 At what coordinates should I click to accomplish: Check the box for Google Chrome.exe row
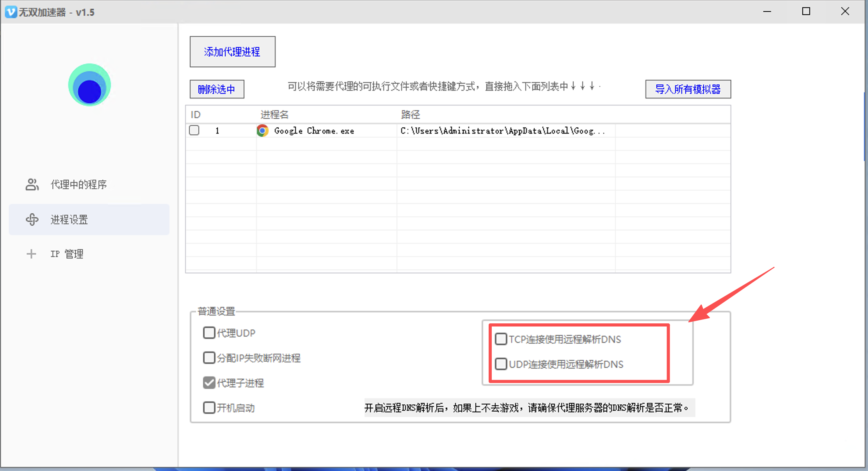click(194, 130)
